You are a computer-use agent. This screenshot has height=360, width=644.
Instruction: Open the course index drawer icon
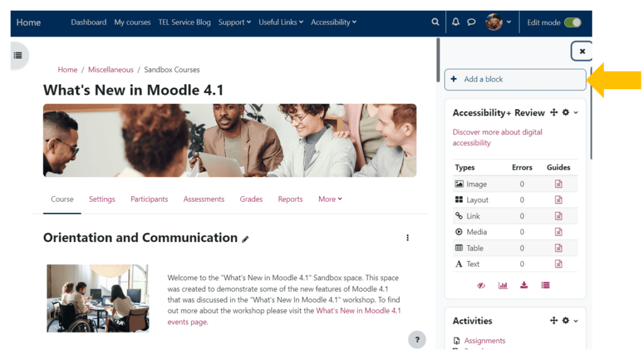(x=18, y=55)
